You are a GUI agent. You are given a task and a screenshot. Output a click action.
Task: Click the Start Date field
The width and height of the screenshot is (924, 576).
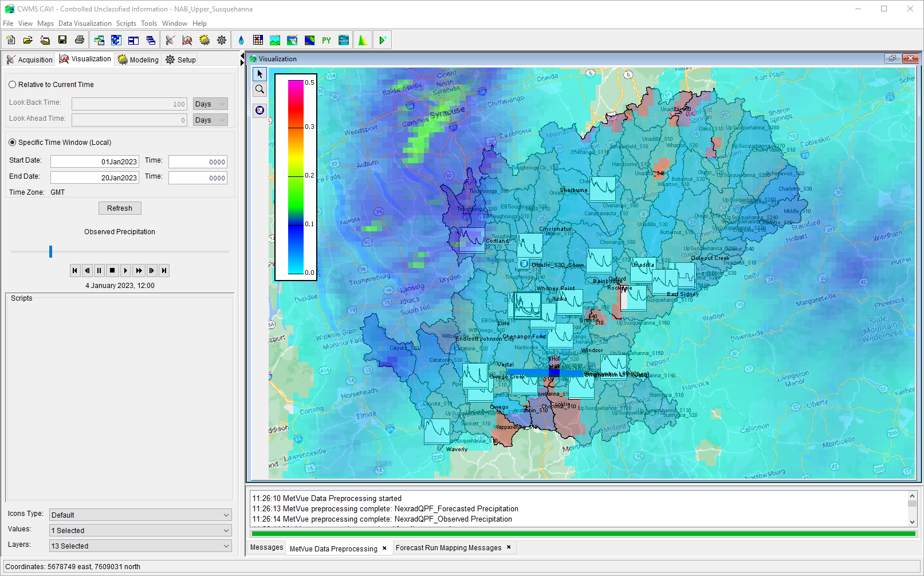[95, 162]
